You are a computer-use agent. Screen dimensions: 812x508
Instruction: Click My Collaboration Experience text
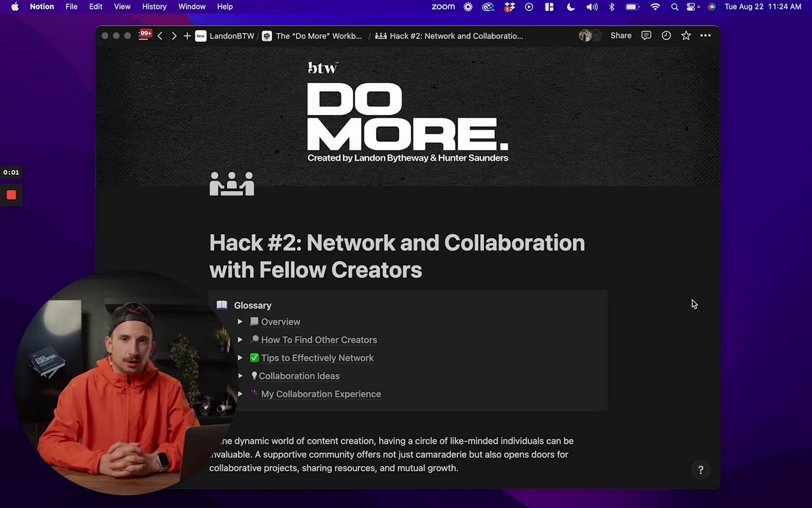tap(321, 394)
